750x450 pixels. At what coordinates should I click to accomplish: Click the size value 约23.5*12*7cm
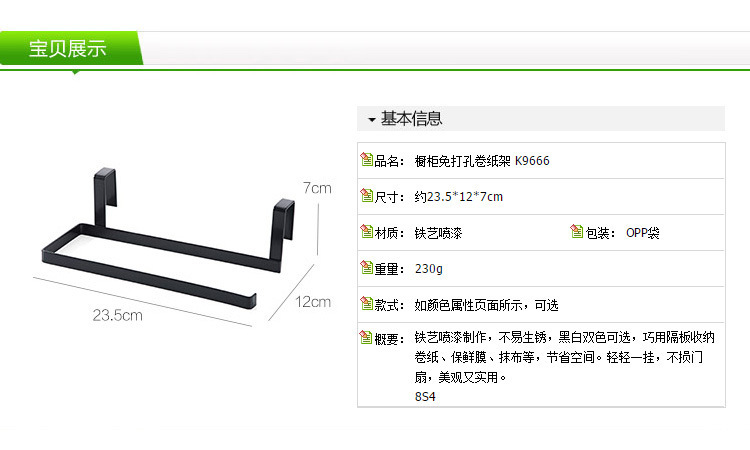tap(459, 197)
